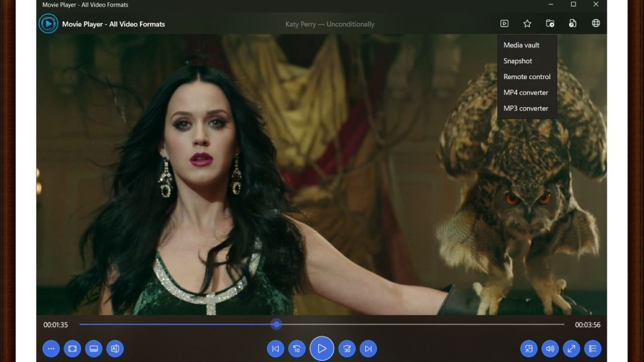This screenshot has width=644, height=362.
Task: Skip to next track
Action: [x=368, y=348]
